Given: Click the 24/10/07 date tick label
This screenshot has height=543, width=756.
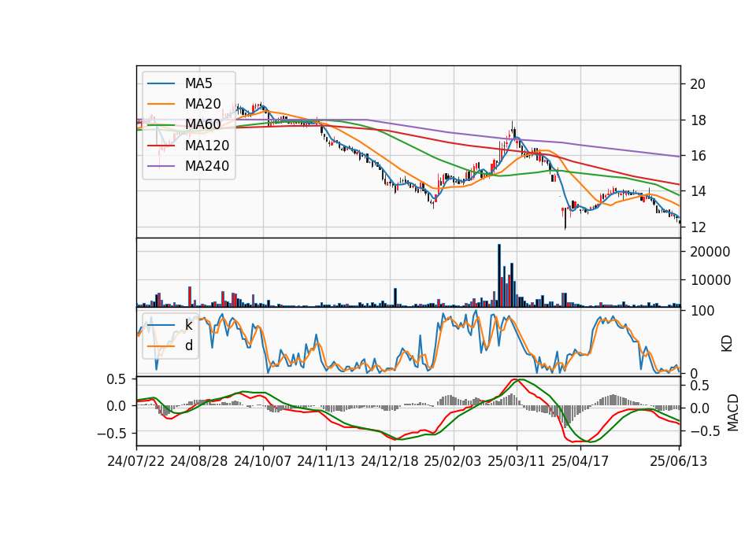Looking at the screenshot, I should coord(263,461).
